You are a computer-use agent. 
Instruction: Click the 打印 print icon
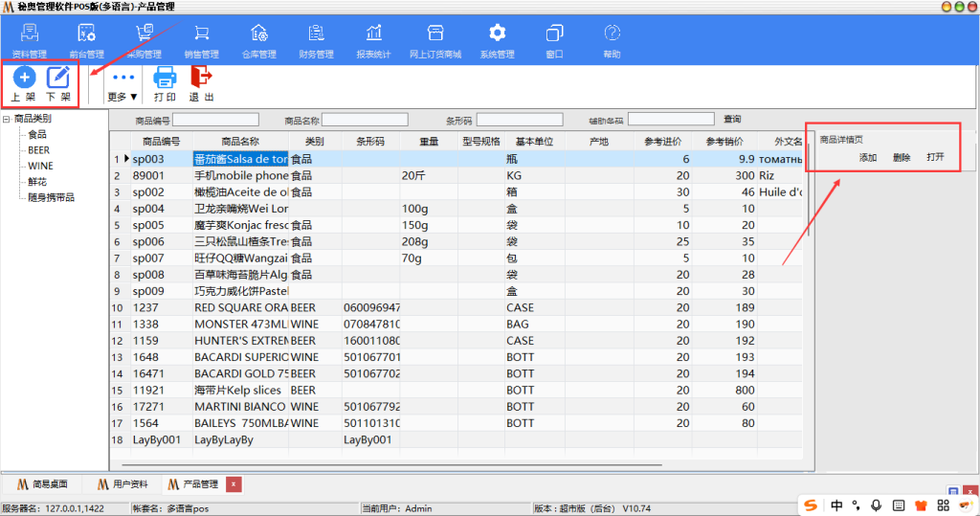tap(165, 79)
